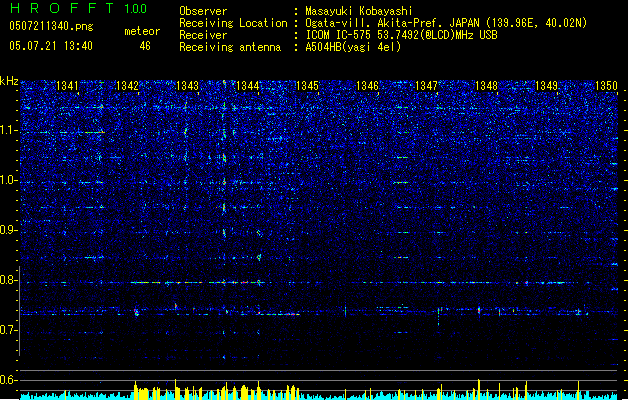Viewport: 629px width, 400px height.
Task: Click the Receiver label
Action: tap(203, 35)
